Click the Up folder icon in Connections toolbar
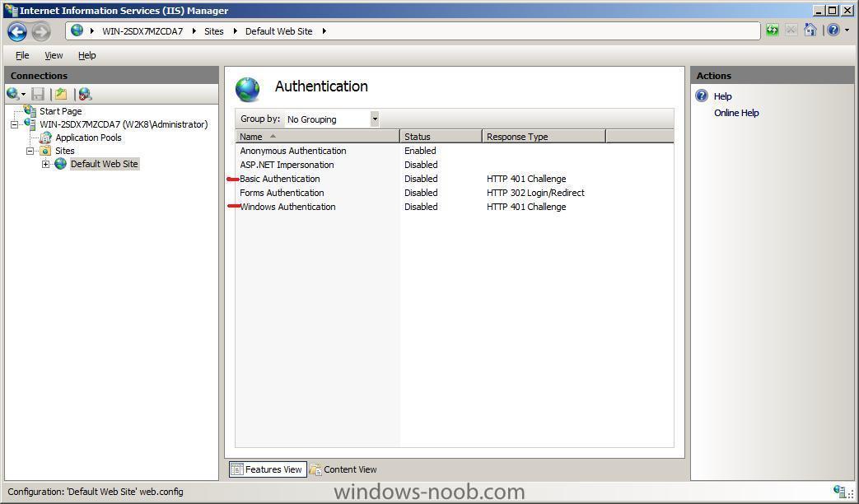This screenshot has height=504, width=859. (61, 94)
